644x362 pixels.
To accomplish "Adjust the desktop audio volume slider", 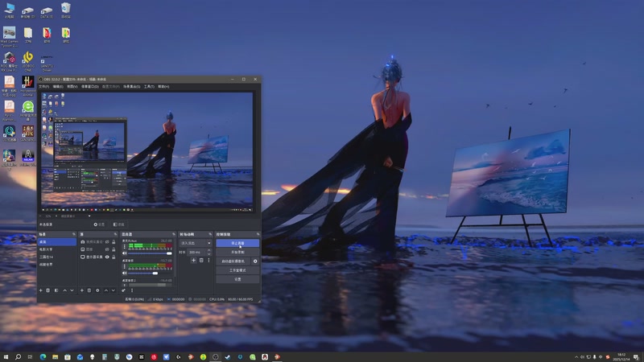I will 150,273.
